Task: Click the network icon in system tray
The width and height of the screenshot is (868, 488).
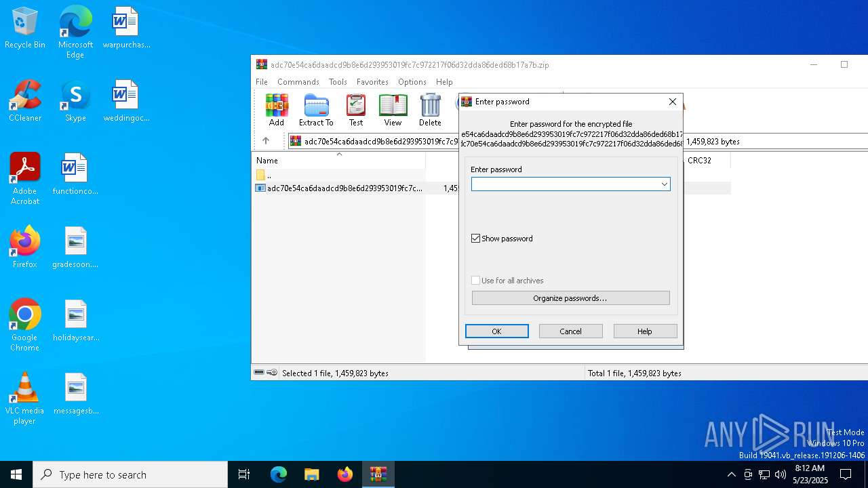Action: (x=764, y=474)
